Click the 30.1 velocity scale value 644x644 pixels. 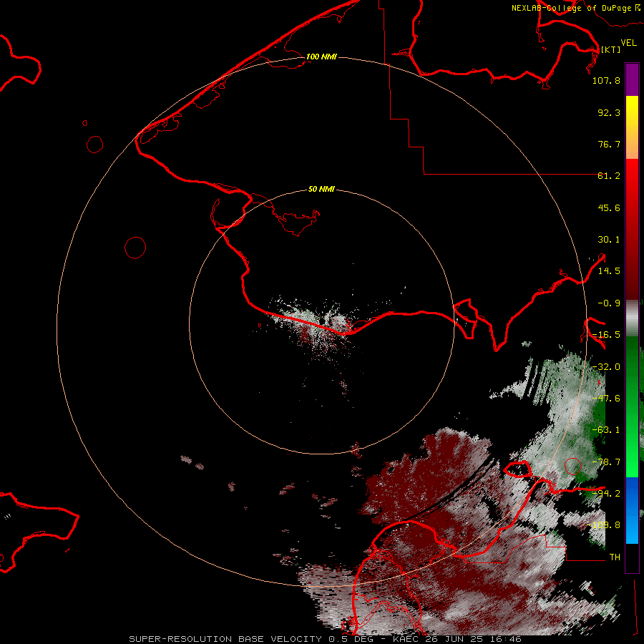pos(609,240)
